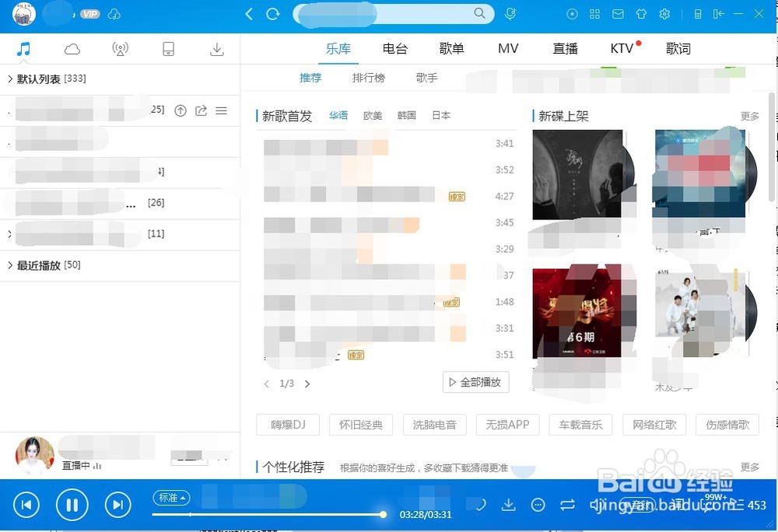Select the 歌手 sub-tab

pos(426,78)
